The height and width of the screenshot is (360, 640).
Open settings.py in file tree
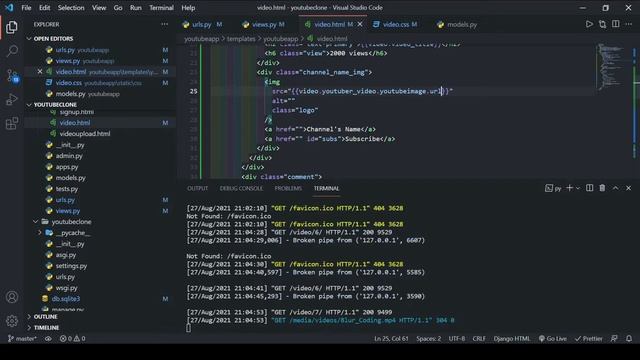pos(71,266)
